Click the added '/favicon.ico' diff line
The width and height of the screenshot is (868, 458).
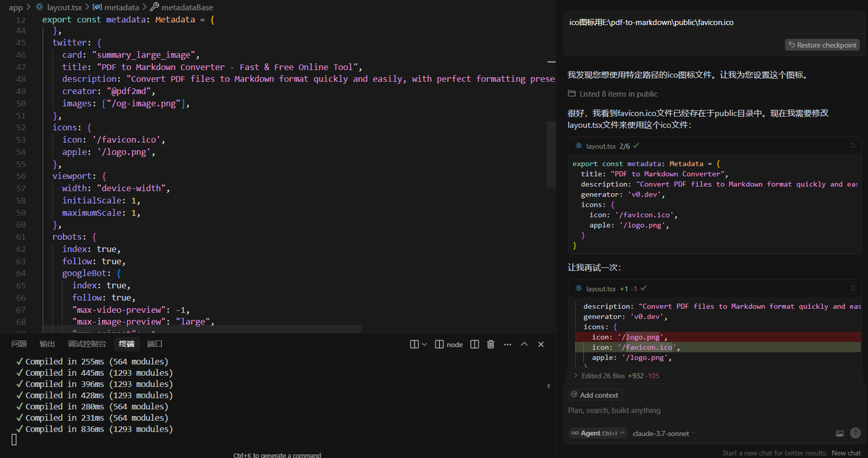[718, 347]
